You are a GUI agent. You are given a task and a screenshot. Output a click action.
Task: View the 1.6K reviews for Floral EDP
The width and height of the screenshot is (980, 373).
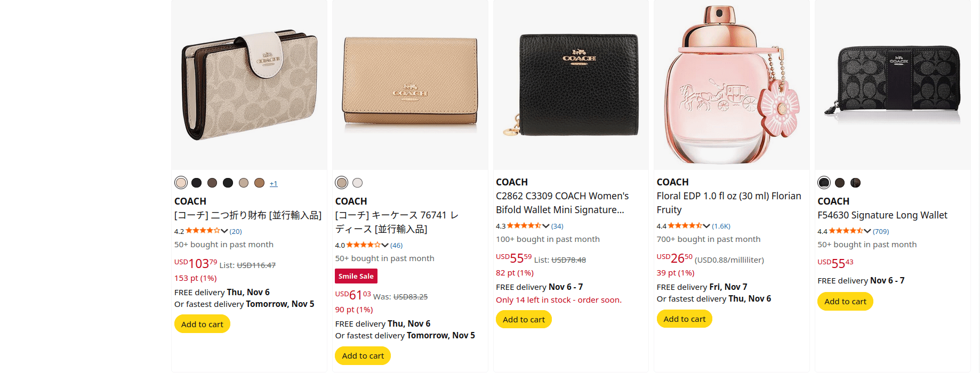point(721,226)
